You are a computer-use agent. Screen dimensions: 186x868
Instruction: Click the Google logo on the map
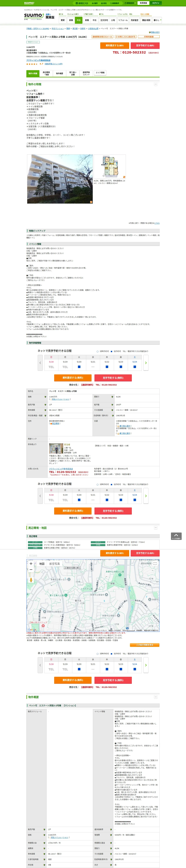[32, 629]
